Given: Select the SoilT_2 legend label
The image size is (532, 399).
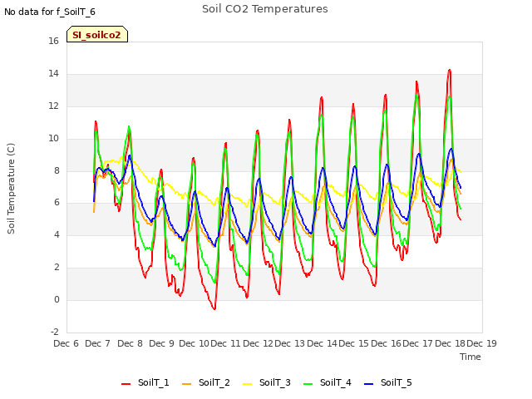Looking at the screenshot, I should [214, 382].
